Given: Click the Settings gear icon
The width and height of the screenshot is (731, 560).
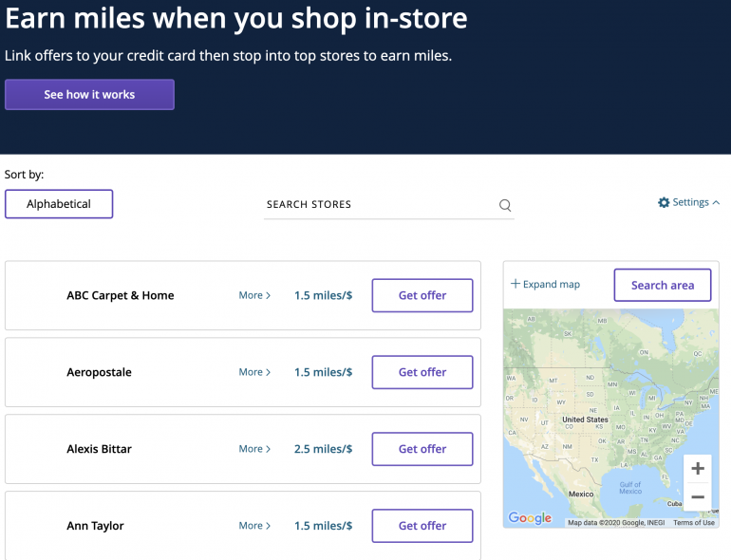Looking at the screenshot, I should [664, 202].
